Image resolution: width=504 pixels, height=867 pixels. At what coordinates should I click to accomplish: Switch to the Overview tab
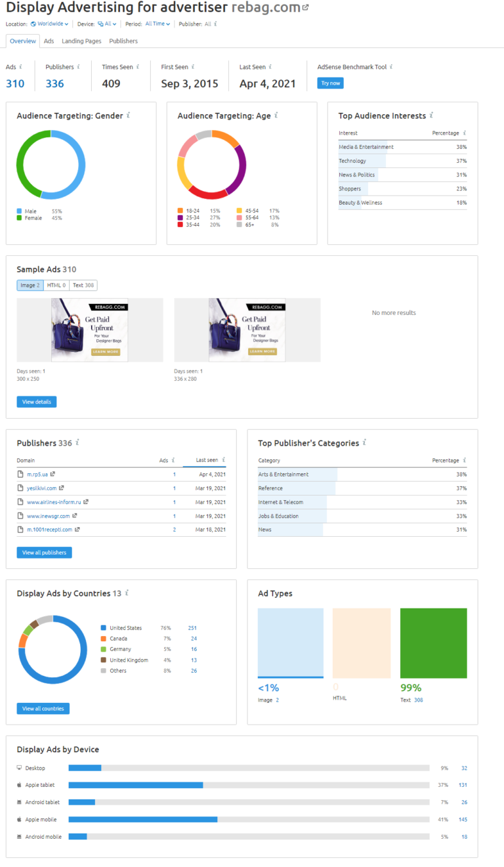(x=23, y=41)
